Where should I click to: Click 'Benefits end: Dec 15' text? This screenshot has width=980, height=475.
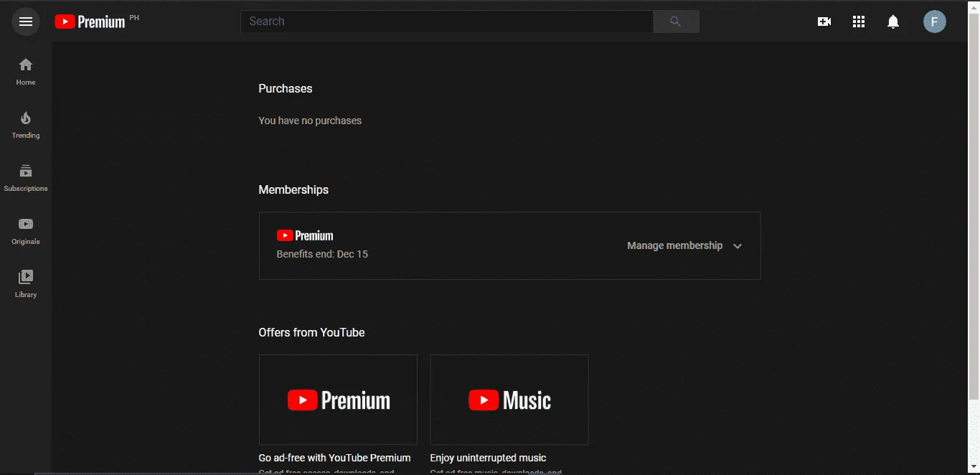point(322,254)
